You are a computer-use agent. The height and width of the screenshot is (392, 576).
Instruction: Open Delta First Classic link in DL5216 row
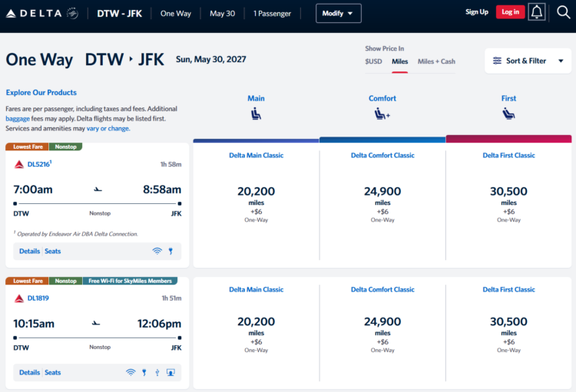point(508,155)
